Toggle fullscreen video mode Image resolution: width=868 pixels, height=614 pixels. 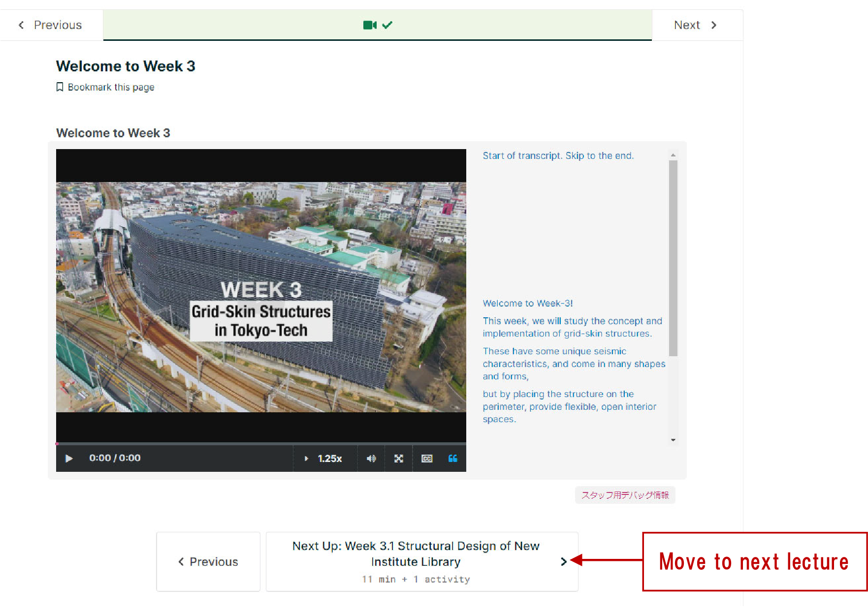[x=398, y=459]
